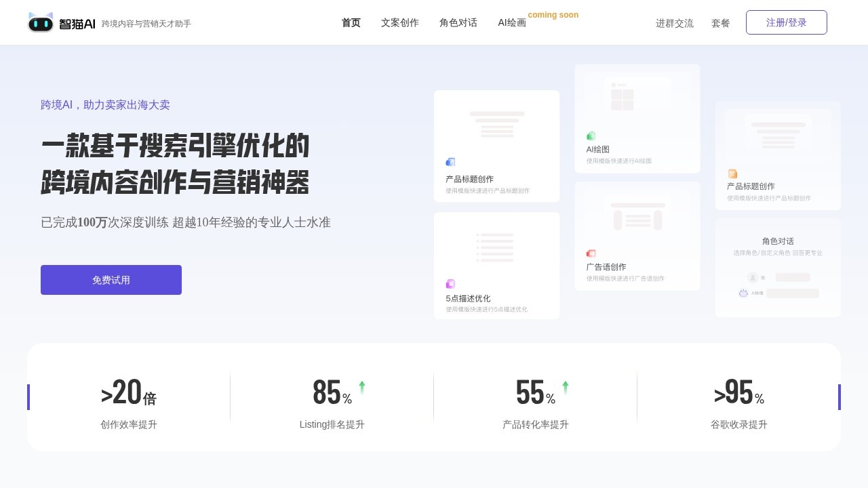The width and height of the screenshot is (868, 488).
Task: Open the 进群交流 link
Action: tap(675, 23)
